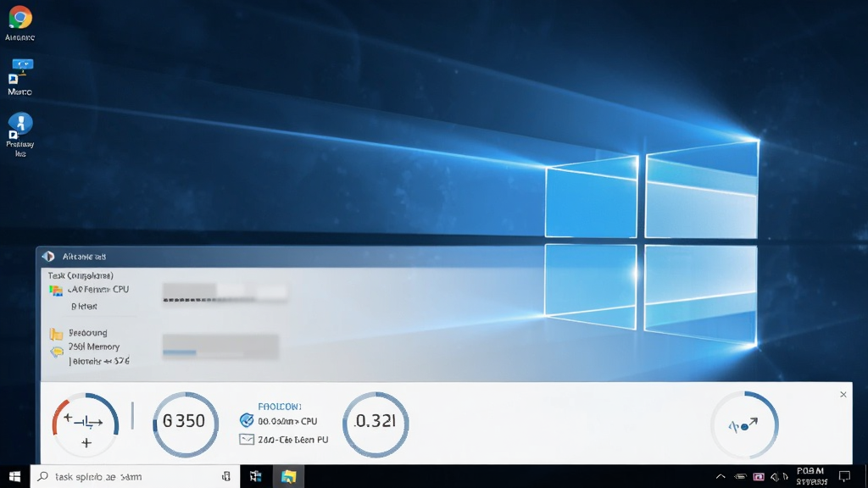The width and height of the screenshot is (868, 488).
Task: Click the pink icon in the system tray
Action: (x=759, y=476)
